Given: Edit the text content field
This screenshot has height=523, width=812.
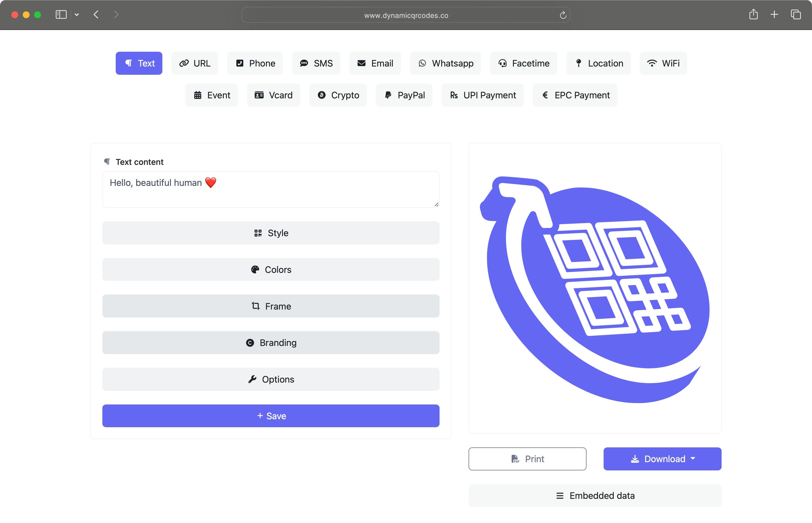Looking at the screenshot, I should (x=271, y=189).
